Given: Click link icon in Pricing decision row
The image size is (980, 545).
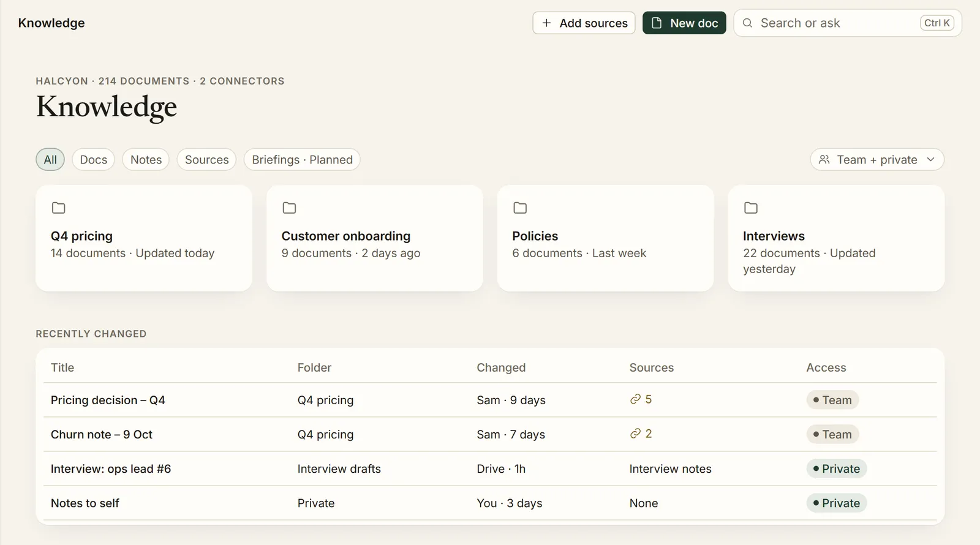Looking at the screenshot, I should (x=635, y=400).
